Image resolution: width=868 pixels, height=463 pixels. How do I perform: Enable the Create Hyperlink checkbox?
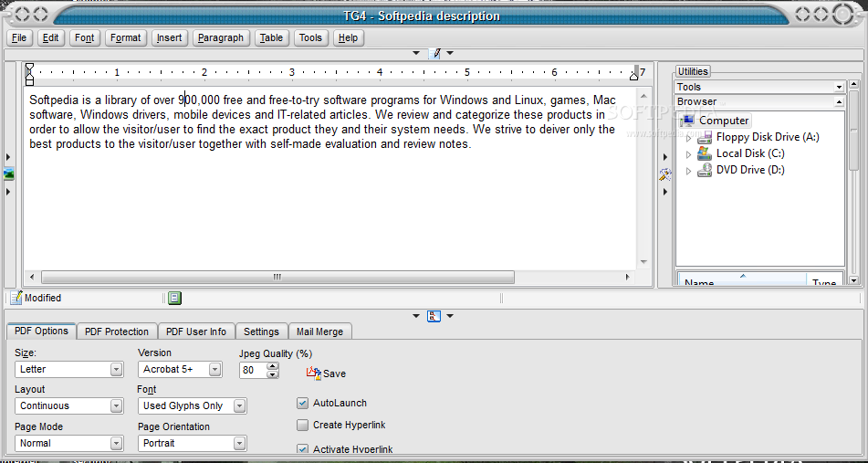pyautogui.click(x=302, y=426)
